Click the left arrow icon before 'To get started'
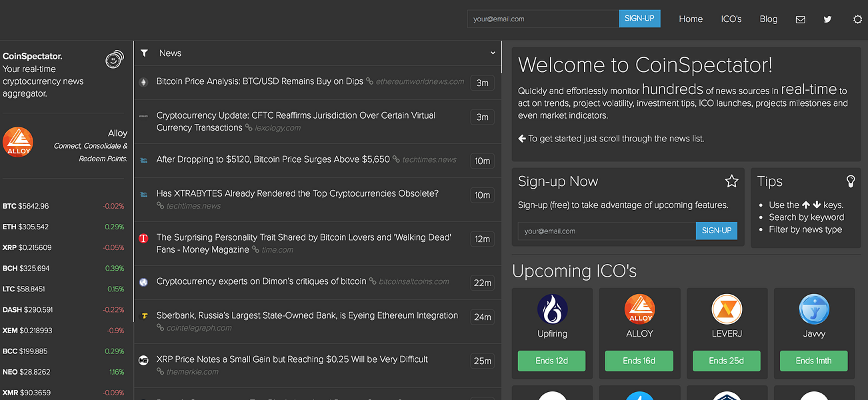 click(522, 139)
